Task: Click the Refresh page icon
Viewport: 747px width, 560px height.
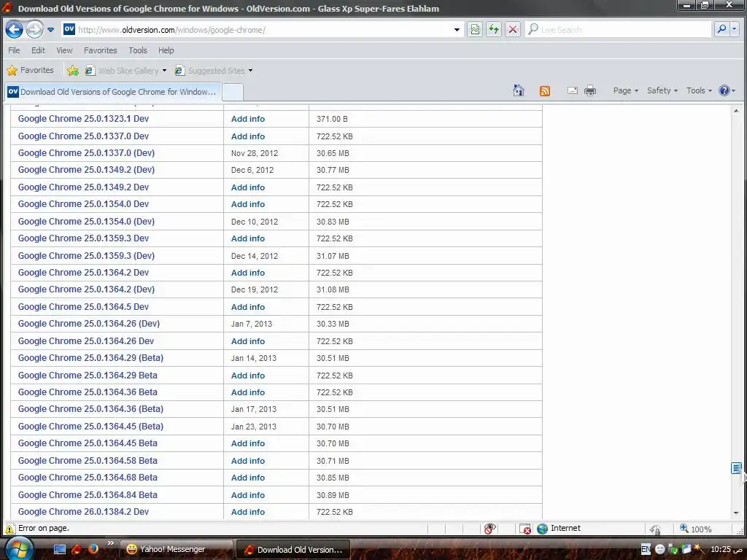Action: tap(494, 29)
